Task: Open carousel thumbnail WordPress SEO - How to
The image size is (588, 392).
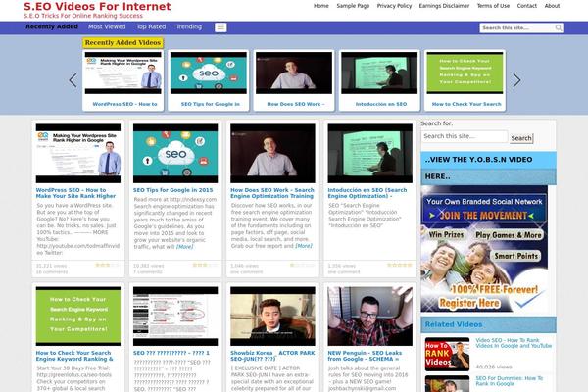Action: 123,73
